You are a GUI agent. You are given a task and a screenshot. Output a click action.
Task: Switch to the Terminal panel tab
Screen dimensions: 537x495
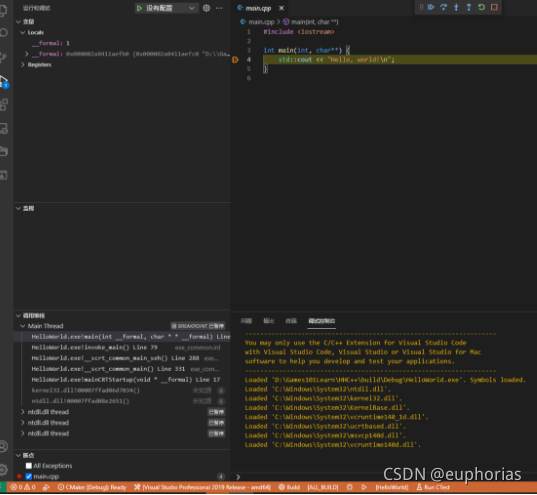click(x=291, y=321)
